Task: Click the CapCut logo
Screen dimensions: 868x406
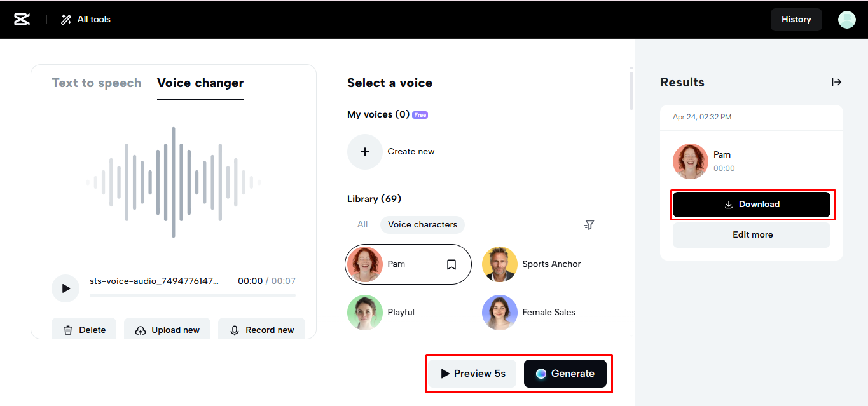Action: (x=22, y=19)
